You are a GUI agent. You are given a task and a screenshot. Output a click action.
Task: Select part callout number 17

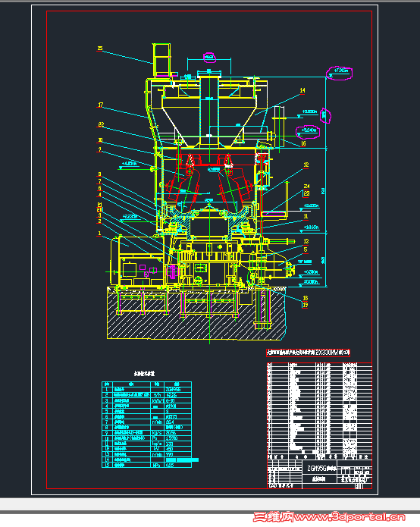pos(101,105)
